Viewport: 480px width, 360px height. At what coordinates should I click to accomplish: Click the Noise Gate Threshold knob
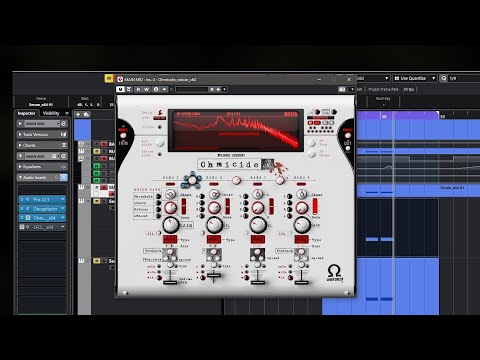click(158, 196)
